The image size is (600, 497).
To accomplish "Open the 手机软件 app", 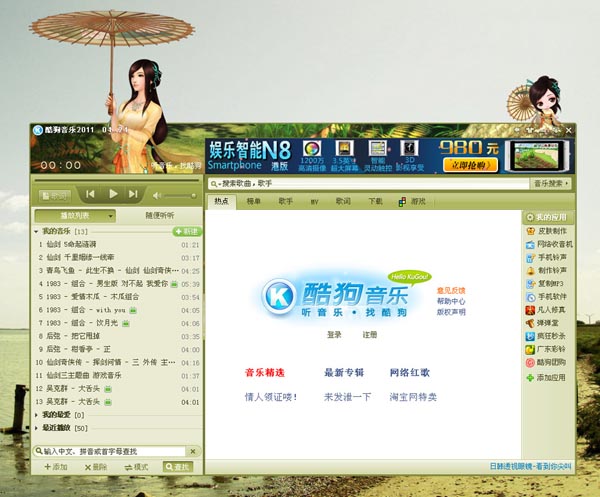I will point(547,297).
